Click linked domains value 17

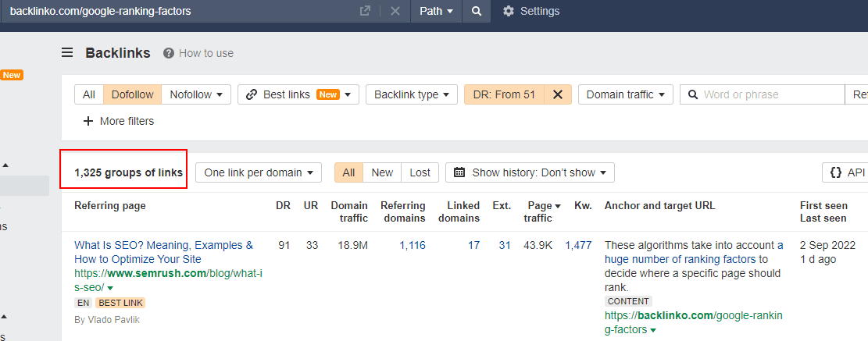coord(474,245)
